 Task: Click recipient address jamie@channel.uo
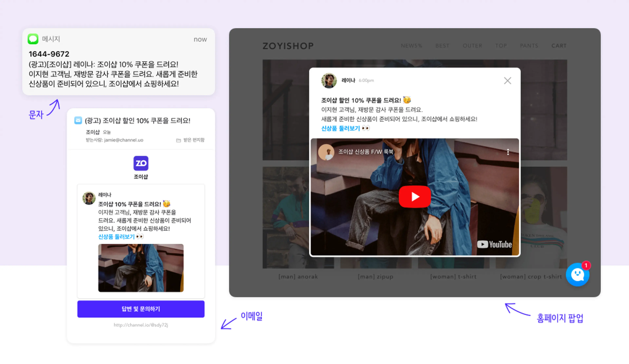tap(124, 140)
